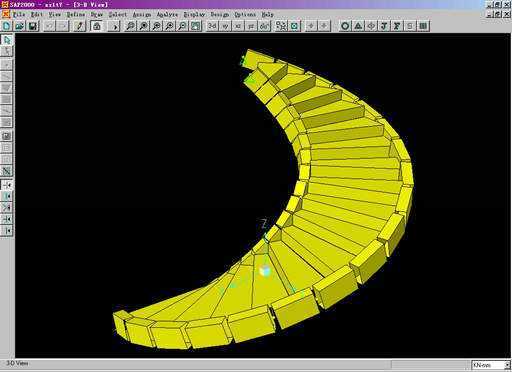Screen dimensions: 512x372
Task: Open the Define menu
Action: point(76,15)
